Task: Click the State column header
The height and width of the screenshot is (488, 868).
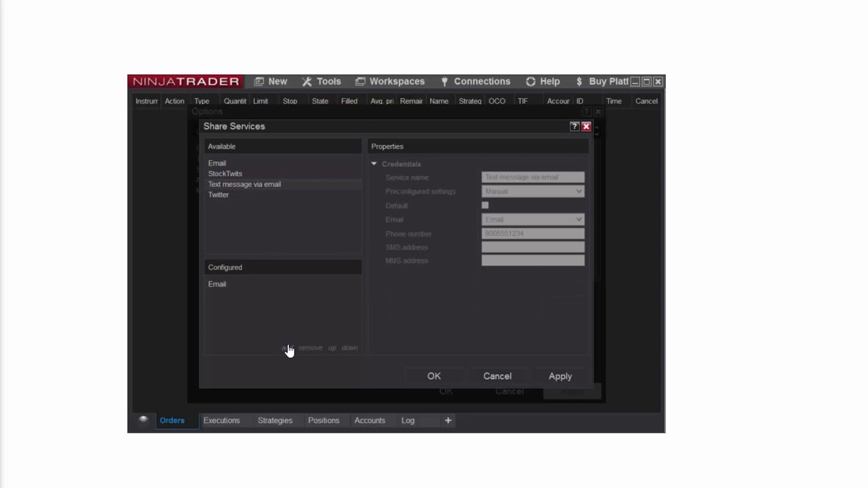Action: coord(320,101)
